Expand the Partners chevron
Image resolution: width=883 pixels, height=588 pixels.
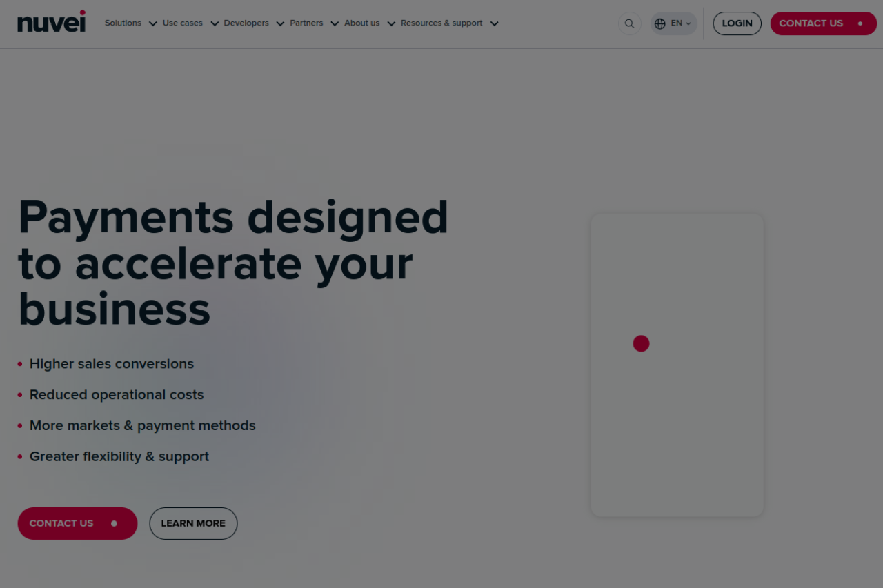(335, 23)
